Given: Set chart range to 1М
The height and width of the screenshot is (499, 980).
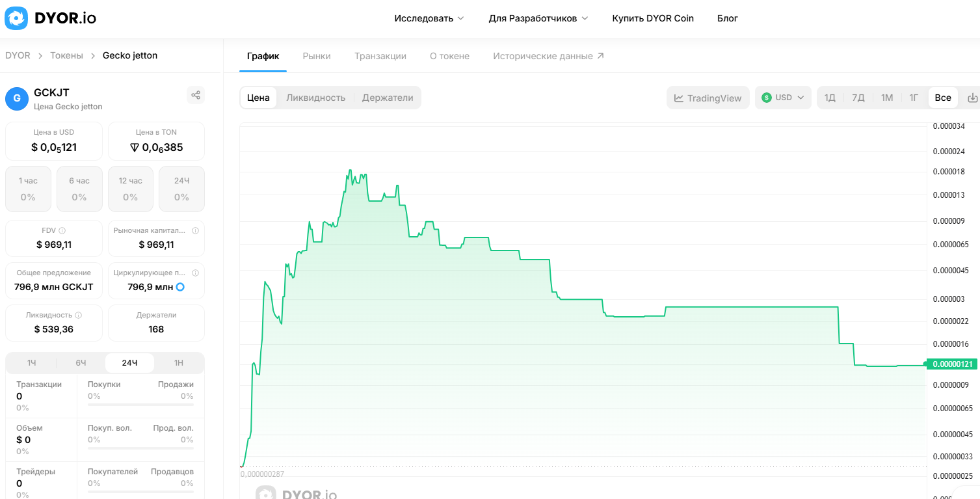Looking at the screenshot, I should (x=887, y=98).
